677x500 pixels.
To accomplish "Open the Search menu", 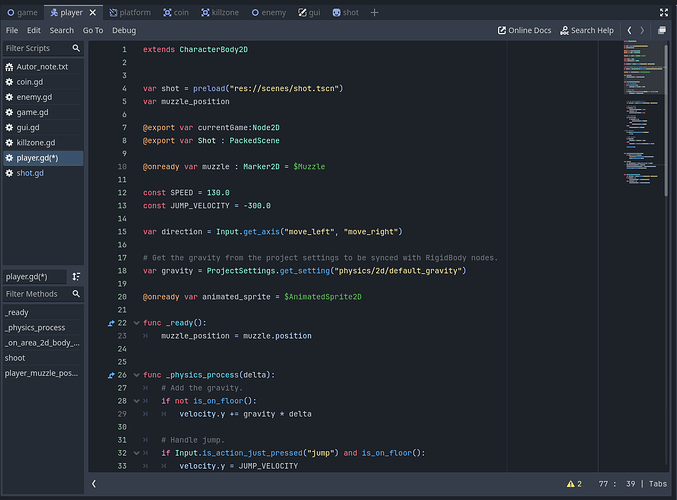I will pyautogui.click(x=62, y=30).
